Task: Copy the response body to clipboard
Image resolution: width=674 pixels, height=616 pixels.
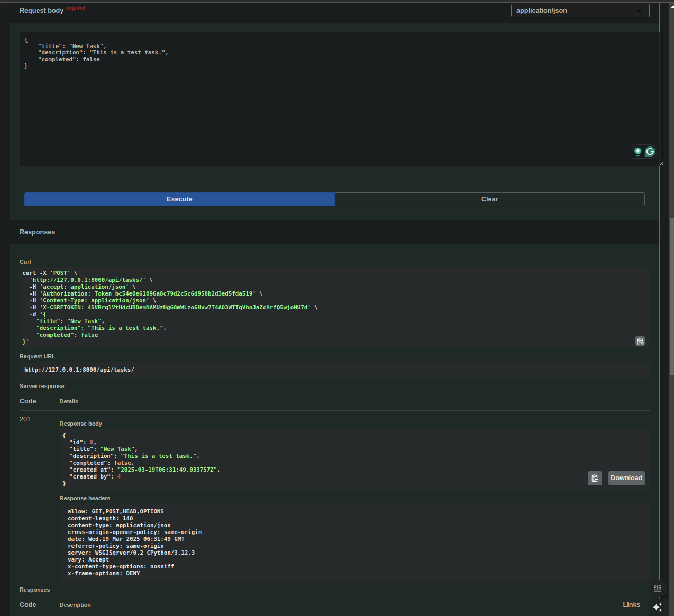Action: coord(595,478)
